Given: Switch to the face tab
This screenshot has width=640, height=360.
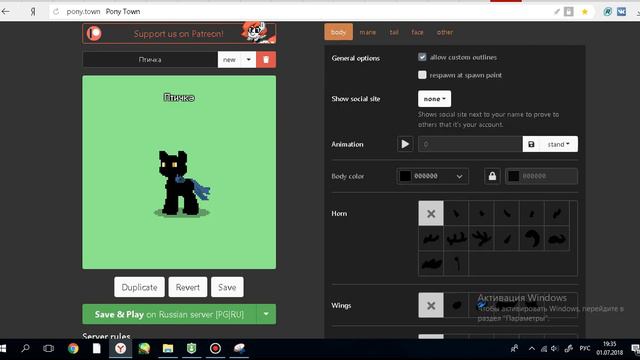Looking at the screenshot, I should (x=417, y=32).
